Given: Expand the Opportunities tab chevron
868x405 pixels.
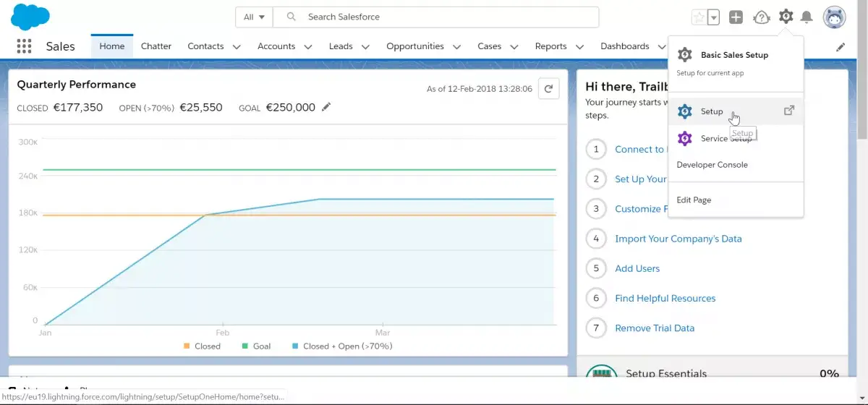Looking at the screenshot, I should (x=457, y=47).
